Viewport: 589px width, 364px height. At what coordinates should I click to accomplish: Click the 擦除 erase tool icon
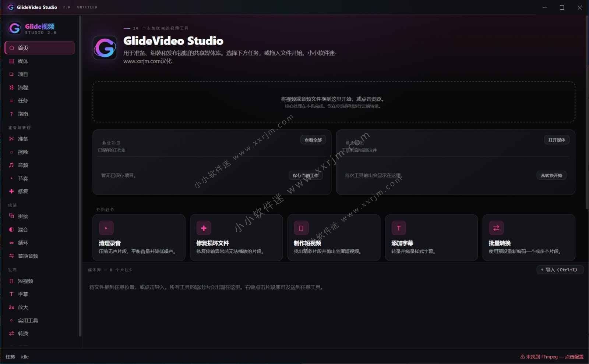pos(11,152)
